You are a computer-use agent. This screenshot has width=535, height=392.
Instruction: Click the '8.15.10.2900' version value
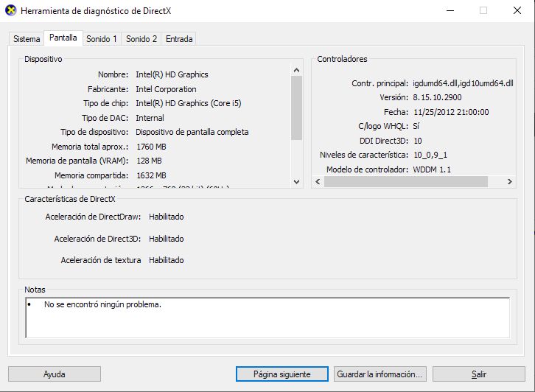[x=437, y=97]
